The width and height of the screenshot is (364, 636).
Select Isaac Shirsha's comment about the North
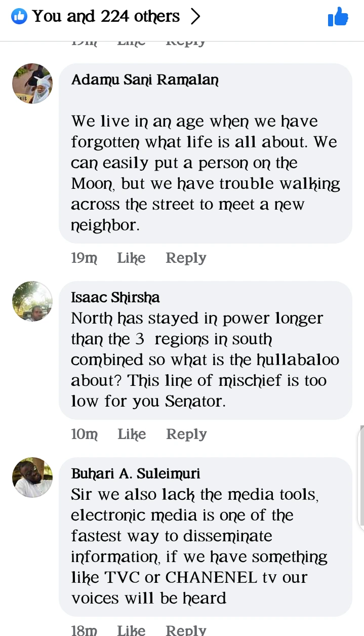pyautogui.click(x=205, y=360)
